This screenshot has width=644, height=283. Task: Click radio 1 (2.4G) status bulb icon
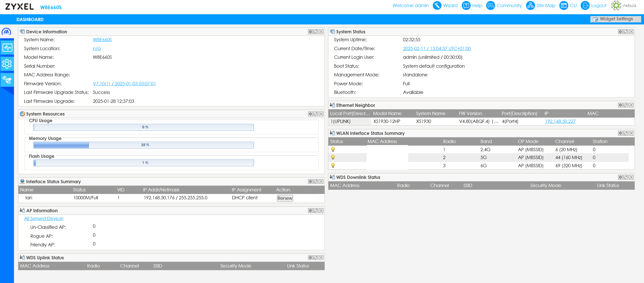click(x=333, y=150)
